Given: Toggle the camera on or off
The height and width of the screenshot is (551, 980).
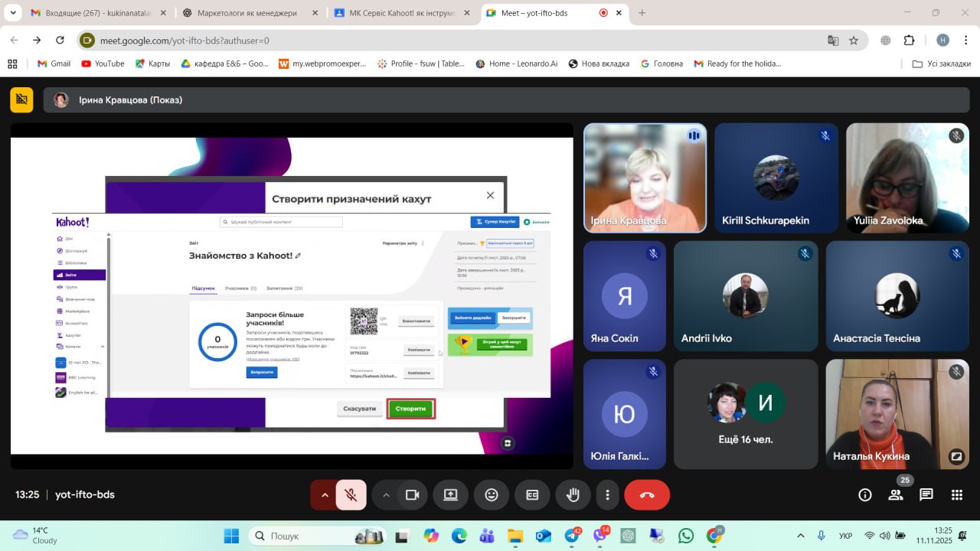Looking at the screenshot, I should tap(413, 495).
